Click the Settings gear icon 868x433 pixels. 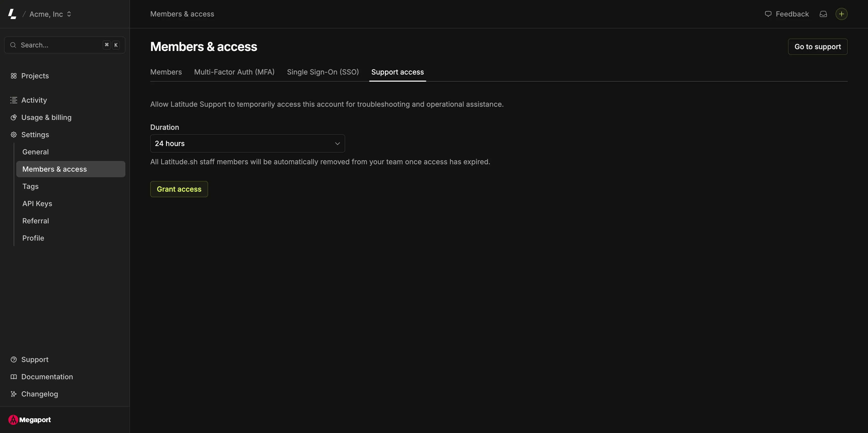(x=13, y=135)
